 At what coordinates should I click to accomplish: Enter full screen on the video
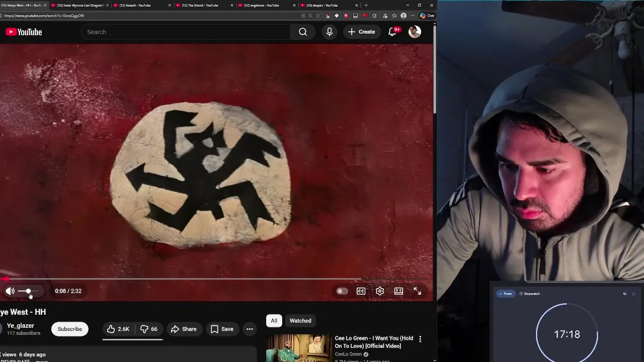point(418,291)
